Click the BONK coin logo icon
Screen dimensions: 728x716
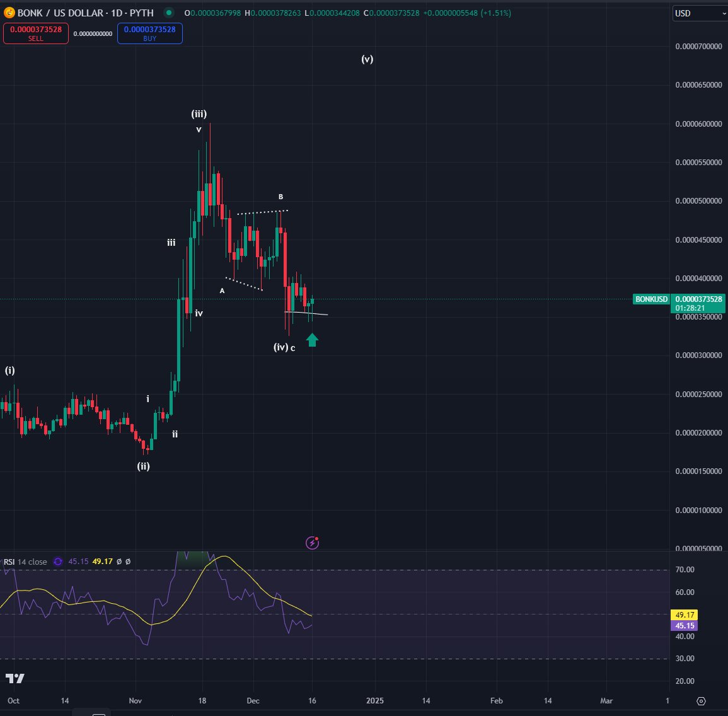[9, 13]
